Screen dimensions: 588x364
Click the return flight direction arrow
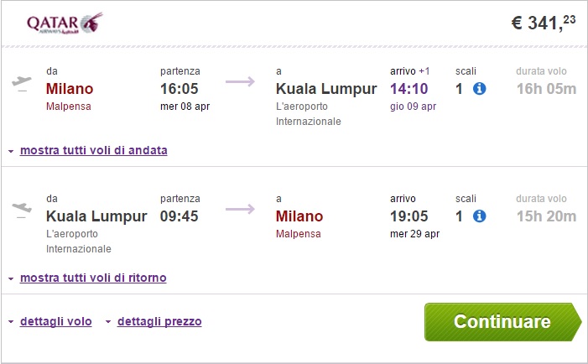coord(240,210)
